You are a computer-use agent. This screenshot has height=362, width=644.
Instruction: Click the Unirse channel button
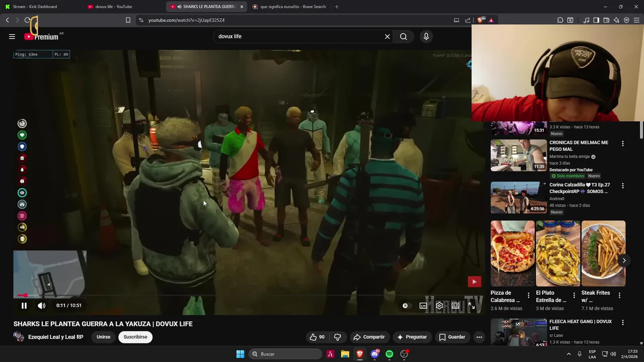tap(103, 337)
